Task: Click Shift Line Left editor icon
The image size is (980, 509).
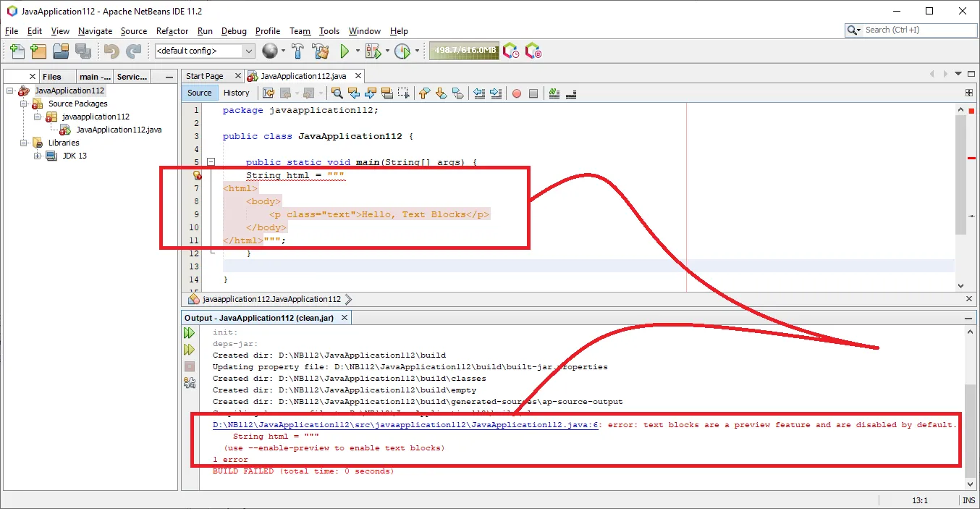Action: point(479,93)
